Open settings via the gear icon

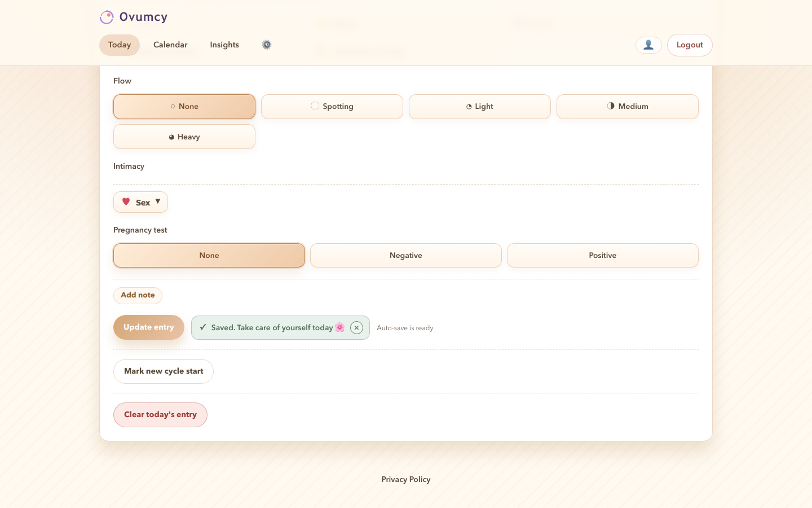267,45
